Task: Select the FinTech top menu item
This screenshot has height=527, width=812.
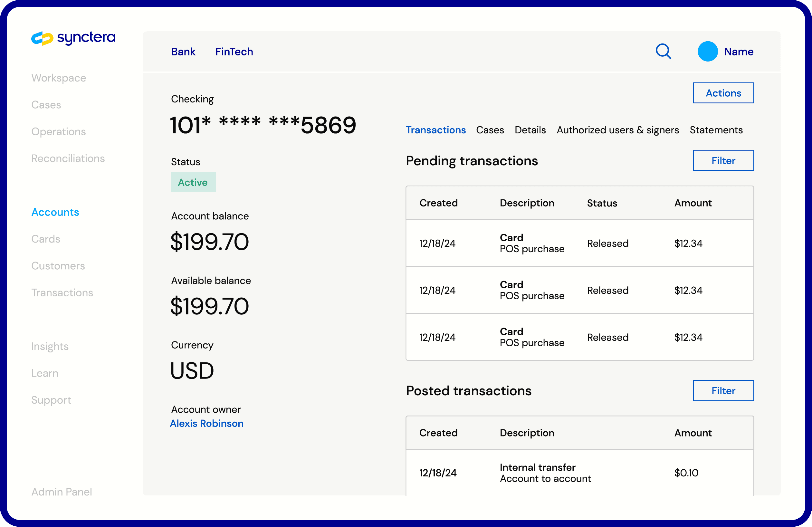Action: coord(234,52)
